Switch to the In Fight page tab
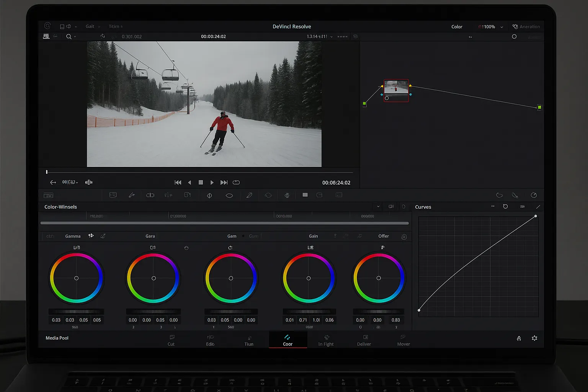Image resolution: width=588 pixels, height=392 pixels. click(x=326, y=340)
